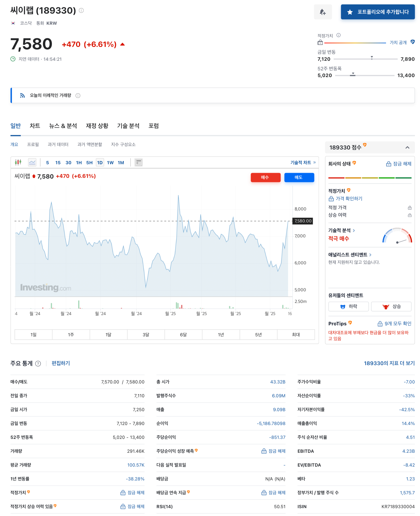Set the chart interval to 1W
Screen dimensions: 420x516
110,162
